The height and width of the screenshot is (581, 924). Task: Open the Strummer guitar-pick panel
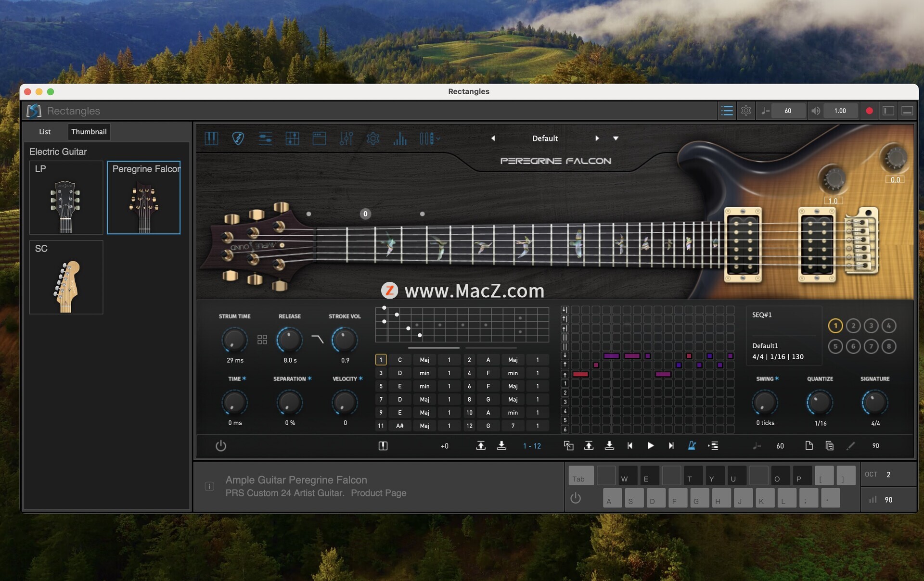pos(238,139)
